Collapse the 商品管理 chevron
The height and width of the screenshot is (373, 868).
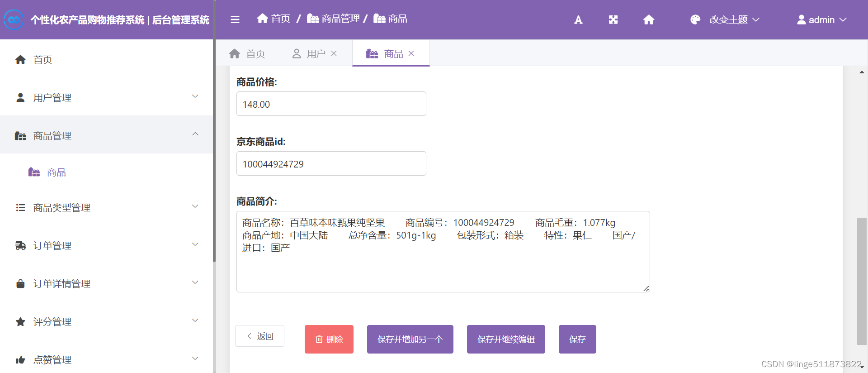(x=195, y=134)
